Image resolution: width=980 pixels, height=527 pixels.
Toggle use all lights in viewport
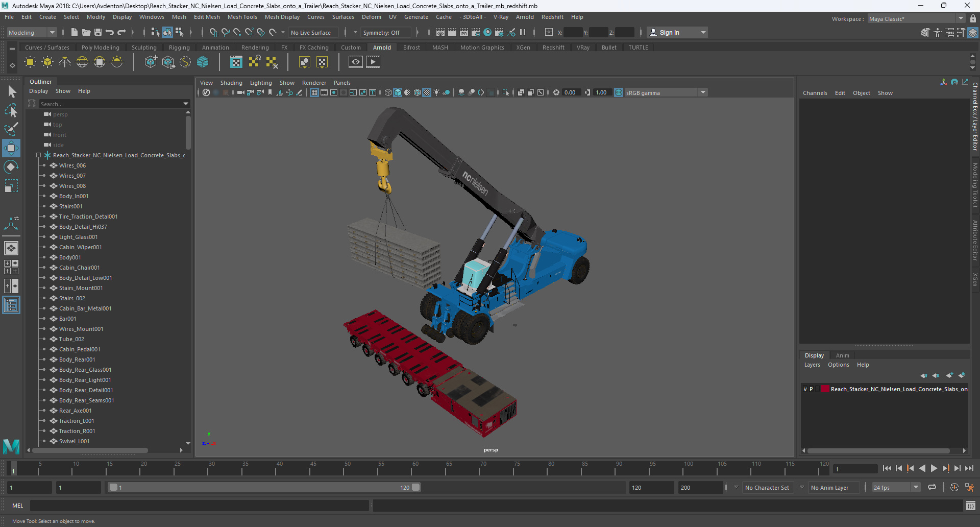coord(436,92)
